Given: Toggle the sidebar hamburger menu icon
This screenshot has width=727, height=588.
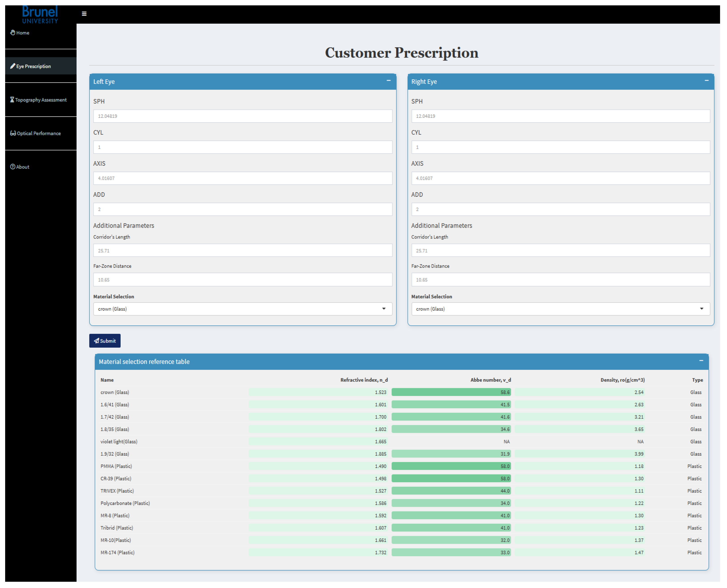Looking at the screenshot, I should coord(84,14).
